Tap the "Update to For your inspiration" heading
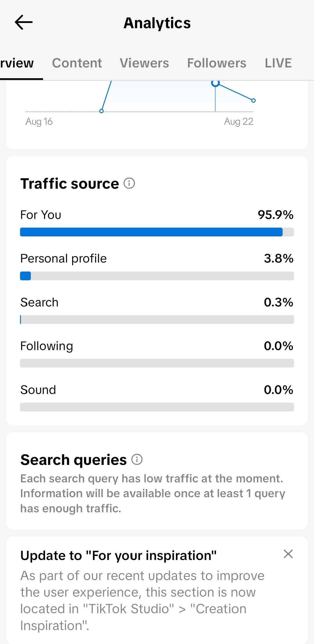Viewport: 314px width, 644px height. 118,556
